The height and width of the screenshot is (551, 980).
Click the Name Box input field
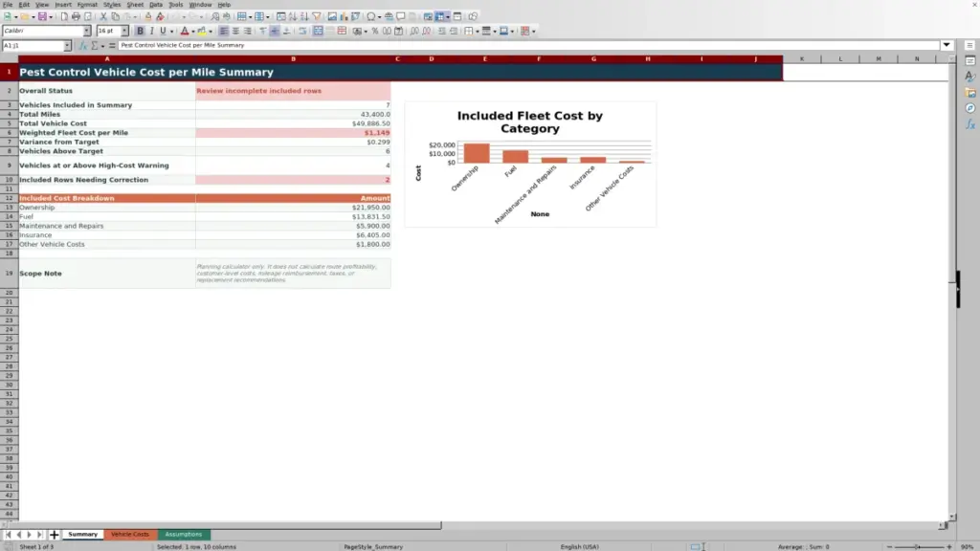tap(33, 45)
